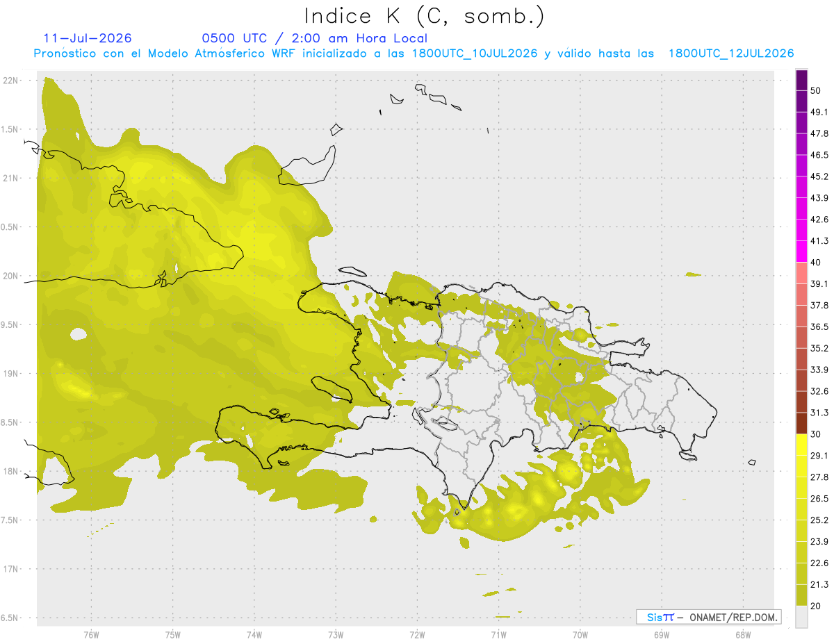The image size is (834, 644).
Task: Click longitude axis label '73W'
Action: [336, 634]
